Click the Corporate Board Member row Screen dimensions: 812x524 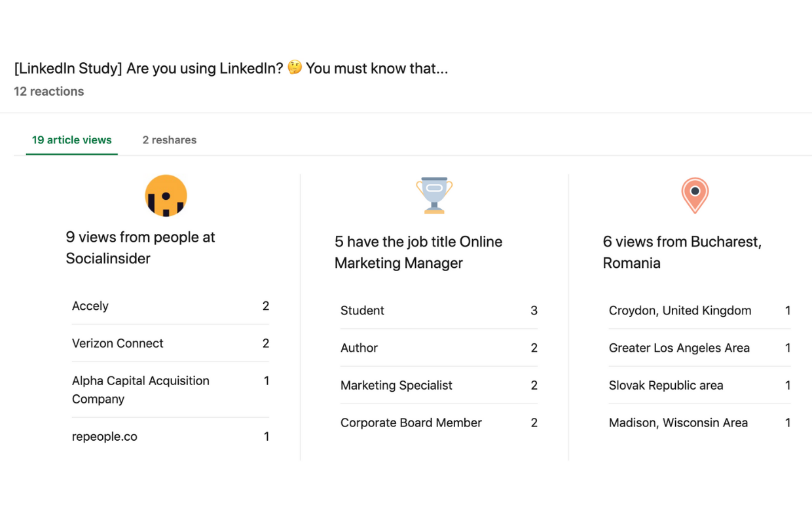click(x=439, y=422)
